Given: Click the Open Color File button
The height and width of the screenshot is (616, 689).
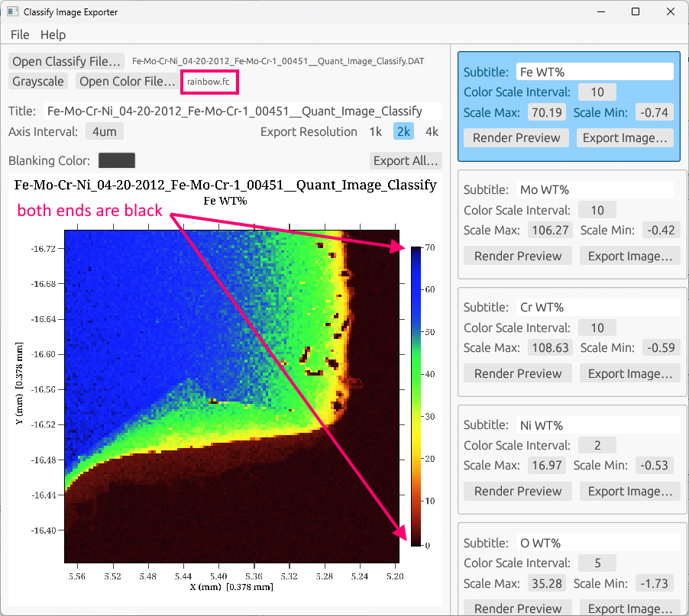Looking at the screenshot, I should [x=127, y=81].
